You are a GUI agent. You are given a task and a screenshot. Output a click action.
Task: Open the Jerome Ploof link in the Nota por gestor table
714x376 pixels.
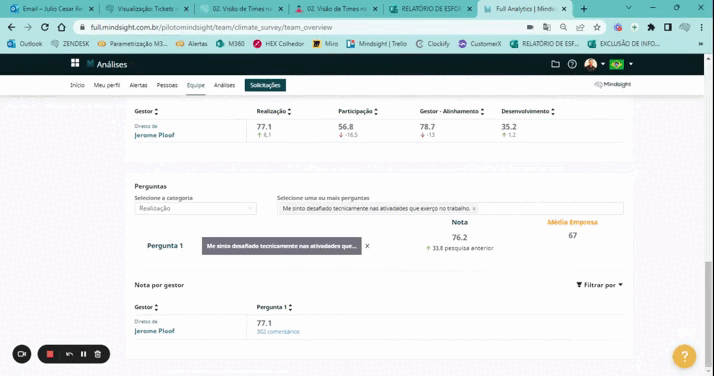(x=154, y=331)
